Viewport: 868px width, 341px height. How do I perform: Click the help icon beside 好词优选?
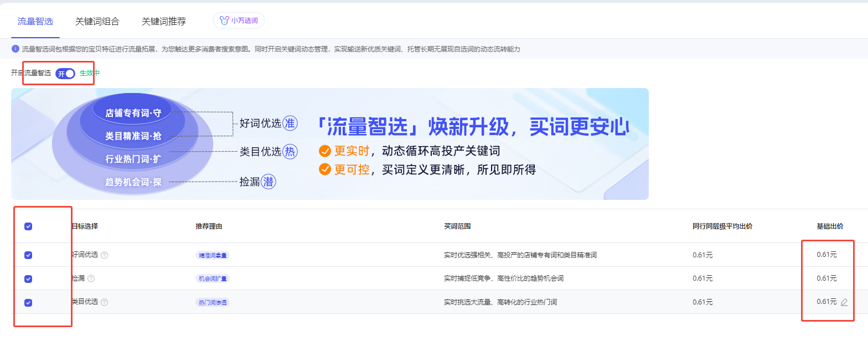click(x=105, y=255)
